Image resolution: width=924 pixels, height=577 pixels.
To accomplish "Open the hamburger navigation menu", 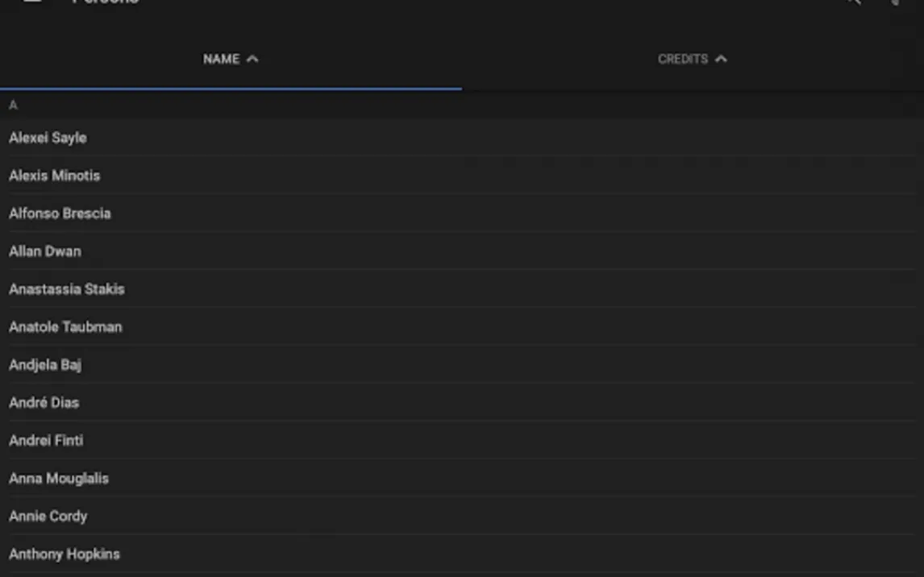I will (x=32, y=2).
